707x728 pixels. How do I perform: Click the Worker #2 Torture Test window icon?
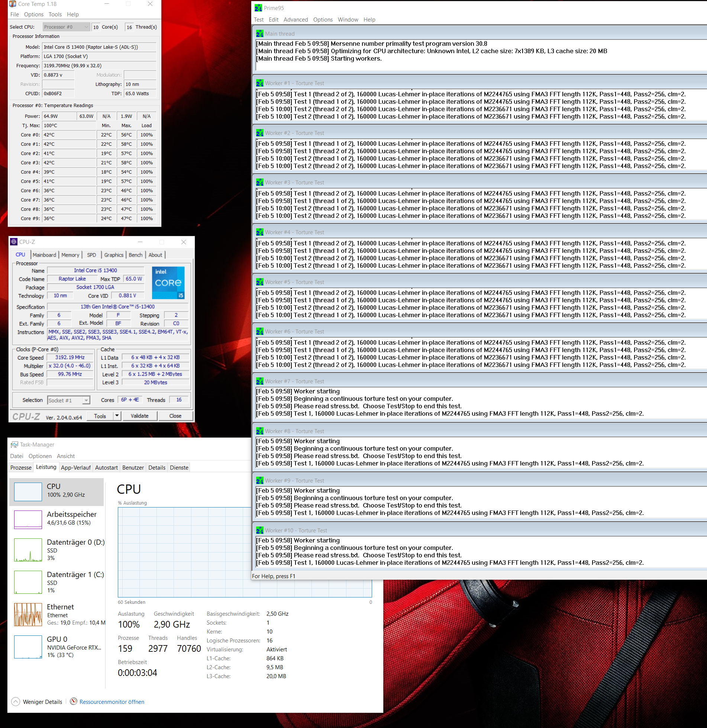(x=259, y=133)
